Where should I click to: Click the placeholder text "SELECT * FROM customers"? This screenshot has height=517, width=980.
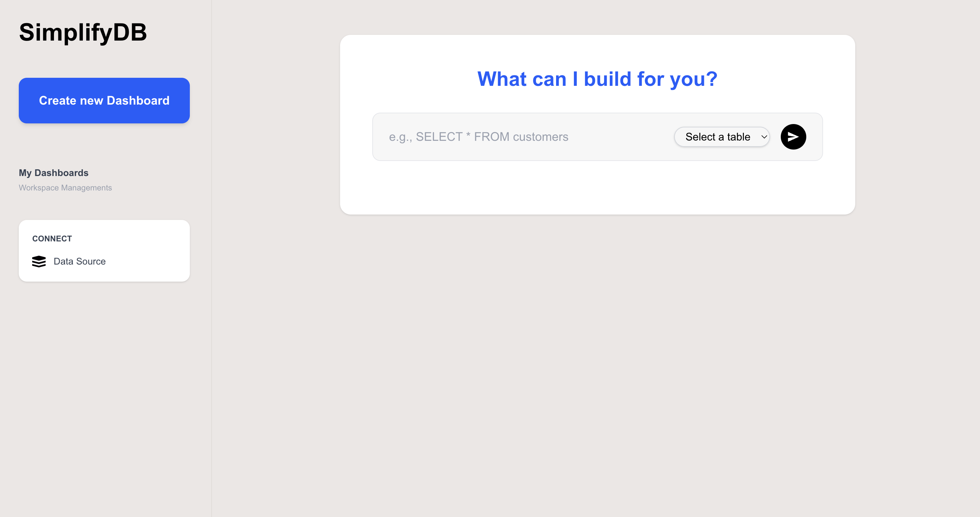point(492,136)
